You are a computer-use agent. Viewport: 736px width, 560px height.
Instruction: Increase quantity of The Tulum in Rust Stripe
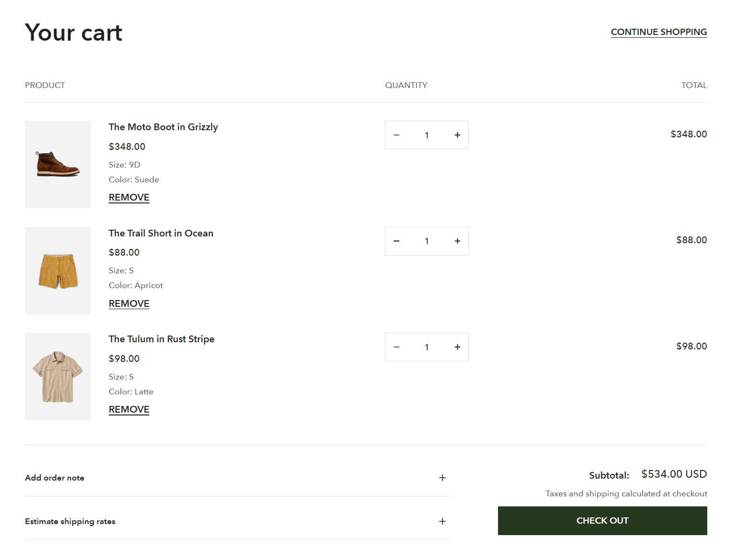pos(457,347)
